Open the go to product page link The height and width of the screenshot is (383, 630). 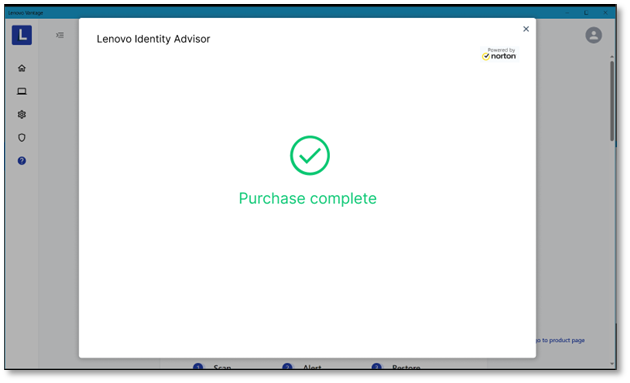click(x=561, y=340)
